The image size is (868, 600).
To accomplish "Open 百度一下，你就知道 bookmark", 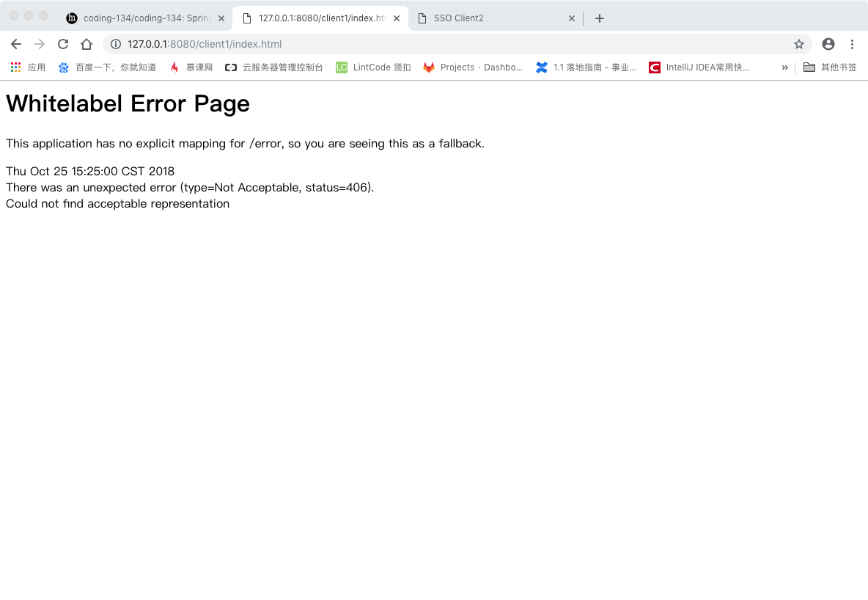I will (107, 67).
